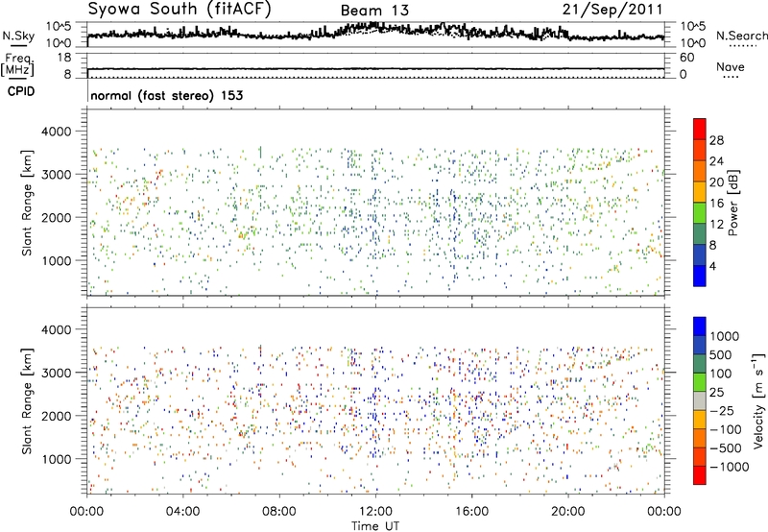The image size is (768, 532).
Task: Select the gray -25 to 25 velocity swatch
Action: click(700, 401)
